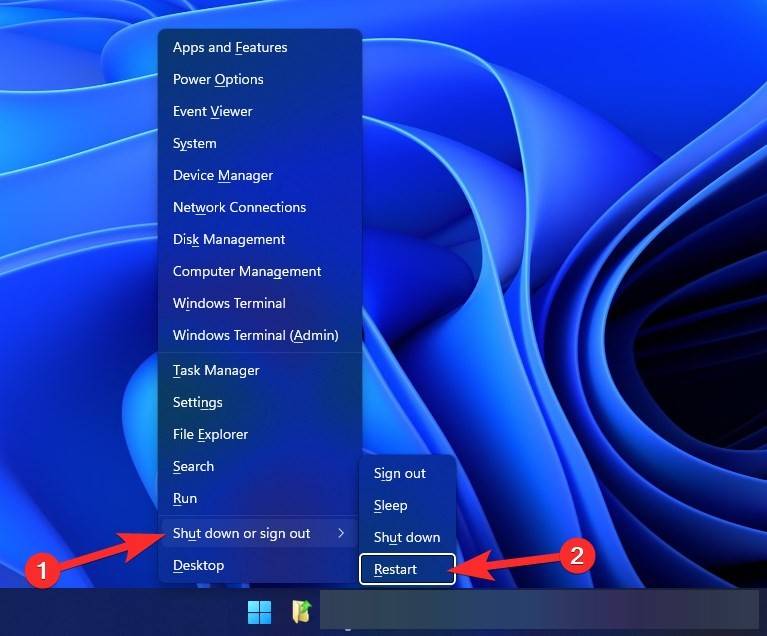This screenshot has width=767, height=636.
Task: Open Device Manager
Action: click(x=260, y=175)
